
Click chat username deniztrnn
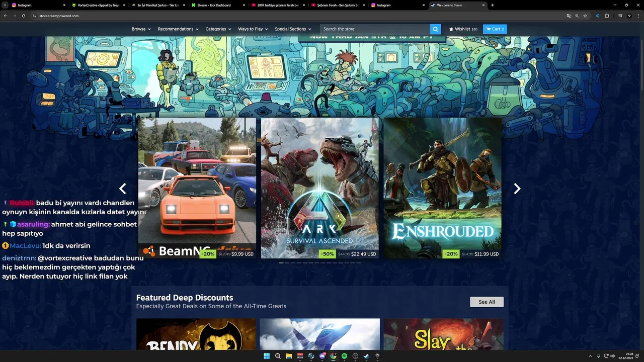point(19,258)
